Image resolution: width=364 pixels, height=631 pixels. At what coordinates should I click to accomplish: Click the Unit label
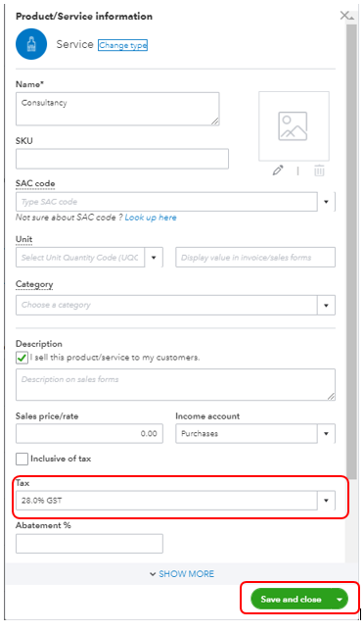click(x=24, y=239)
